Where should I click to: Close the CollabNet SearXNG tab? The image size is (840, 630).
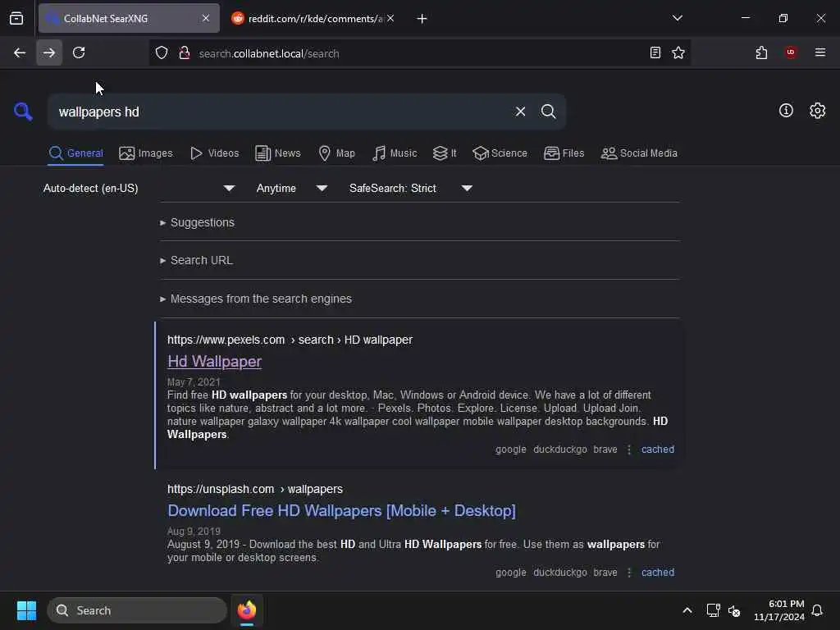coord(206,18)
